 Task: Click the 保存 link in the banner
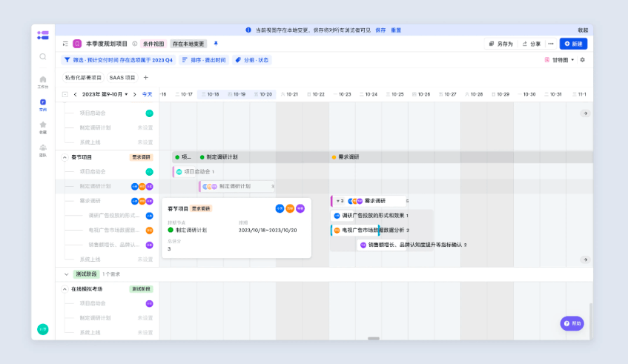coord(380,30)
